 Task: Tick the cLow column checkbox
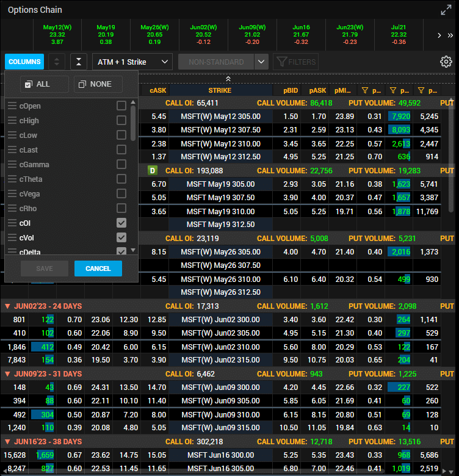coord(121,135)
